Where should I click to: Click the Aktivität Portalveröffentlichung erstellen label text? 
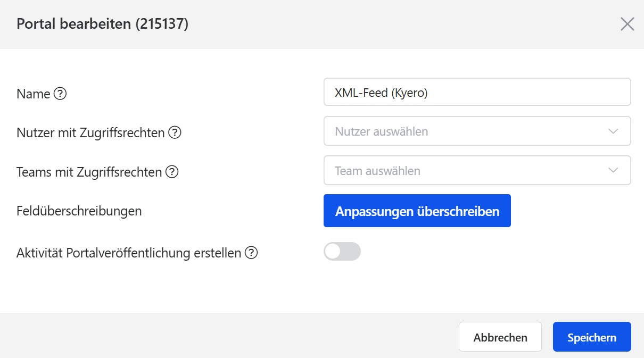coord(129,253)
